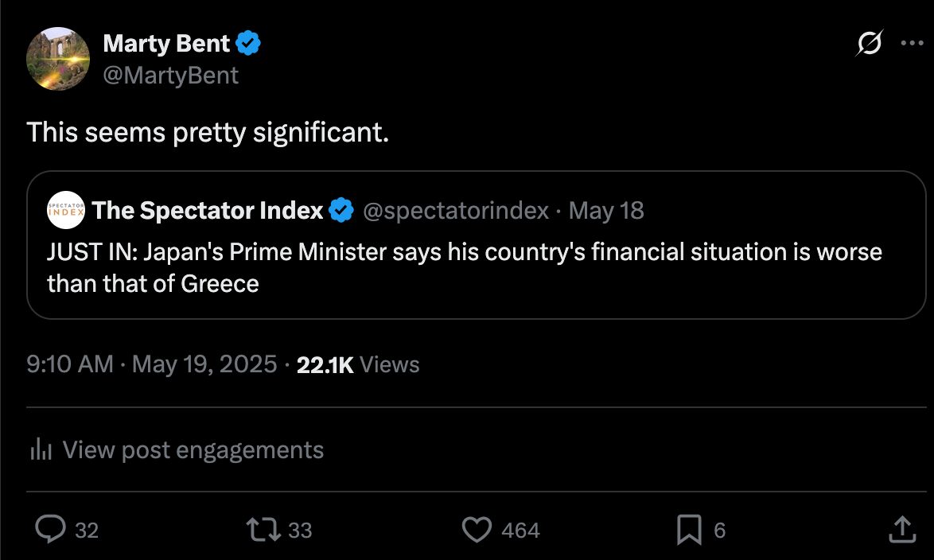Open the three-dot more options menu

coord(912,43)
